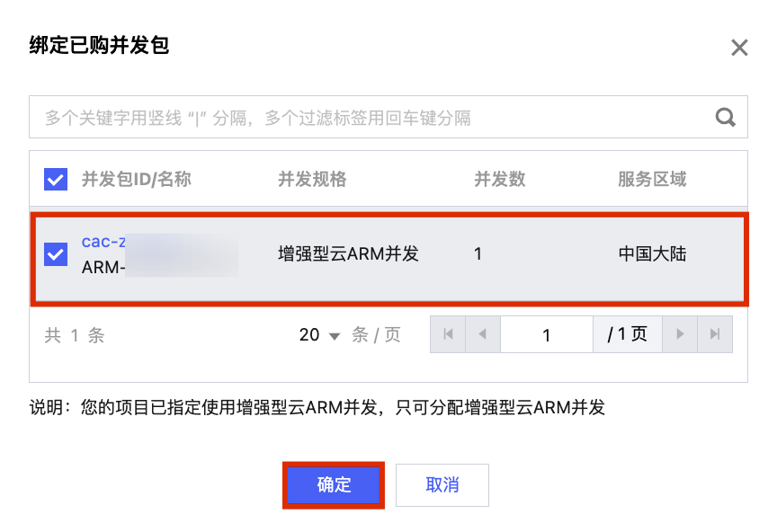
Task: Toggle the select-all checkbox in table header
Action: click(x=56, y=180)
